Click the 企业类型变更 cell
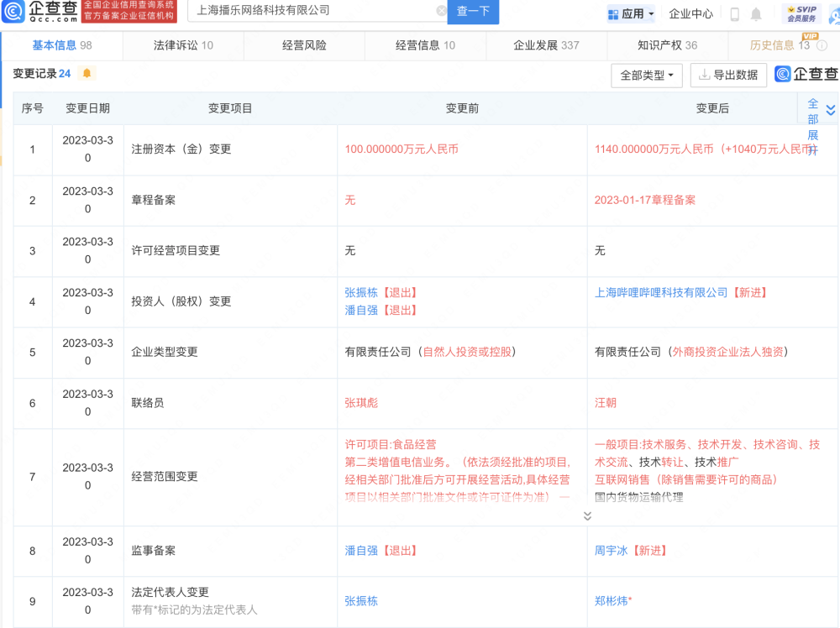840x628 pixels. coord(230,353)
